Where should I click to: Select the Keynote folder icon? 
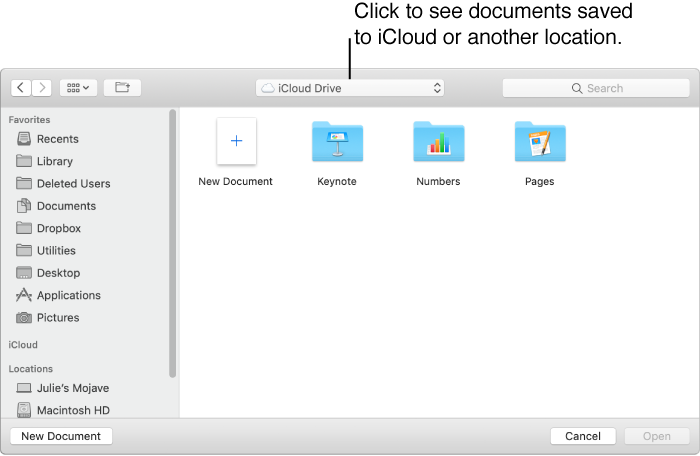click(x=338, y=141)
